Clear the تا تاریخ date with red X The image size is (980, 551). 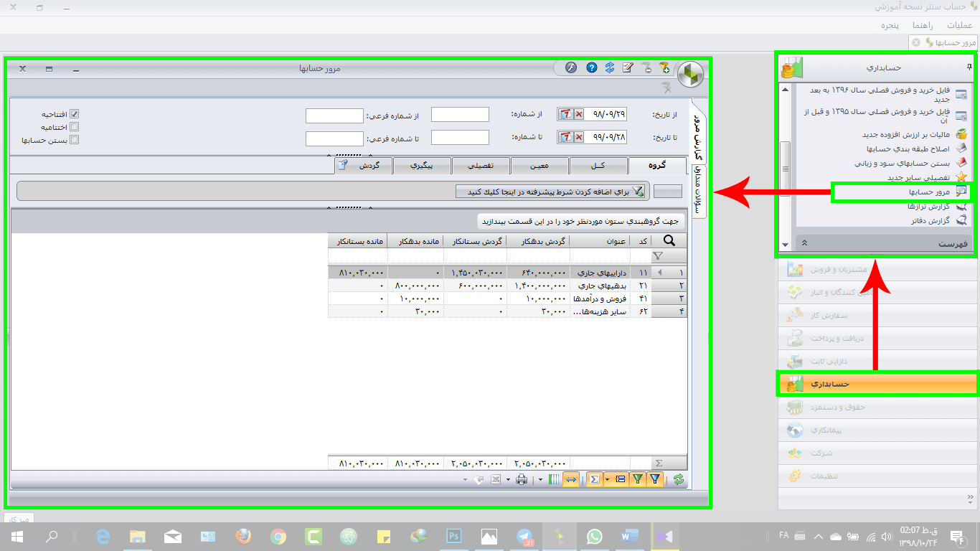[578, 137]
